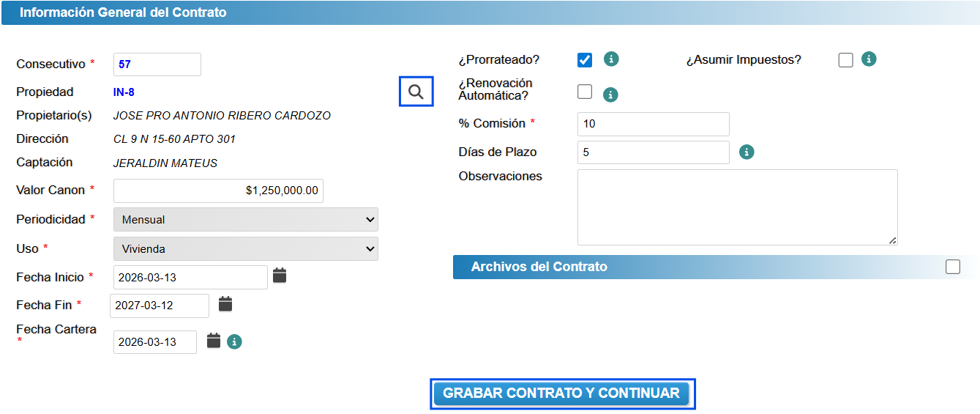Click the property search magnifier icon

click(416, 92)
